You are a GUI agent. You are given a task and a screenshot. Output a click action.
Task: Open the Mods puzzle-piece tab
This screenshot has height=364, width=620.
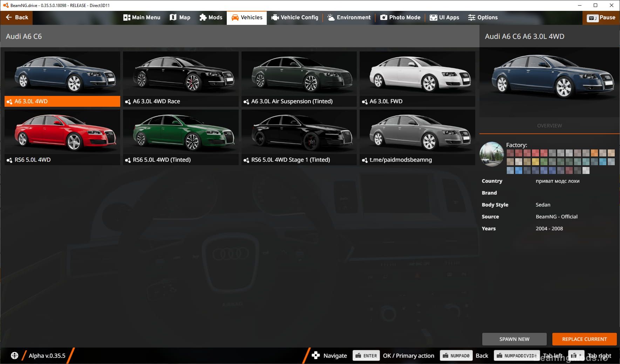click(211, 17)
